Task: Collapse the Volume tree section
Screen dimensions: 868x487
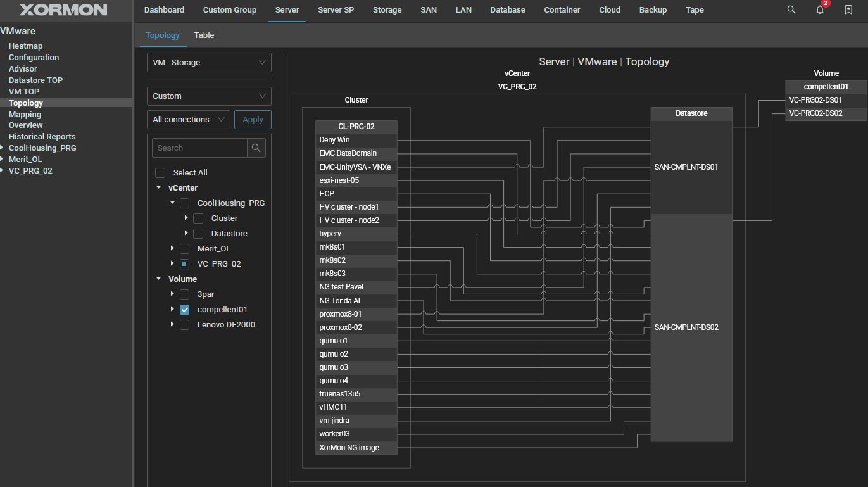Action: (x=158, y=279)
